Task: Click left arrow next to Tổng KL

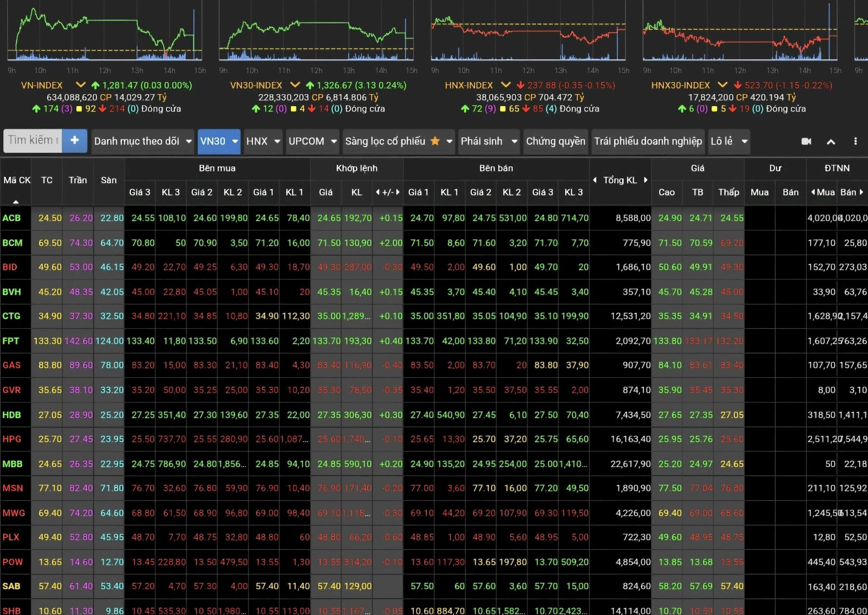Action: coord(595,180)
